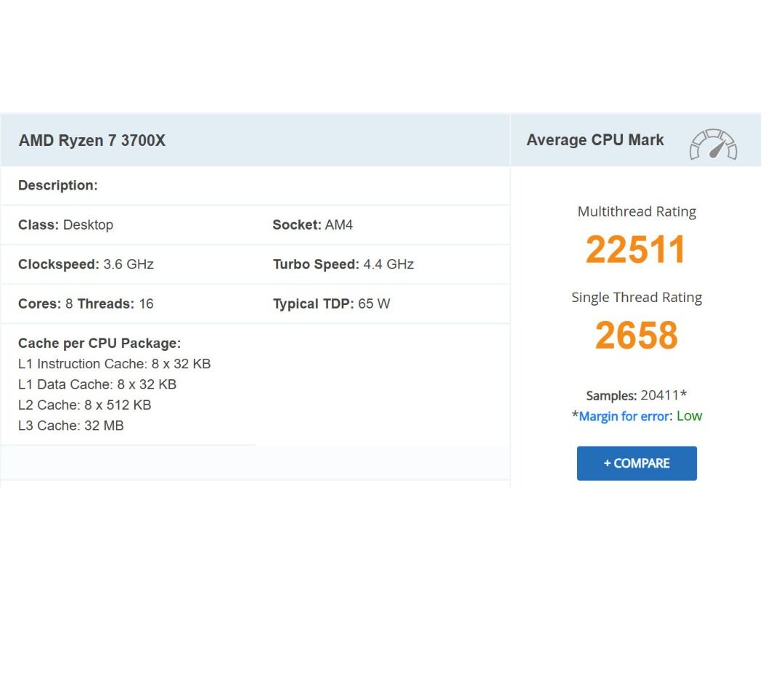Screen dimensions: 784x695
Task: Click the Turbo Speed 4.4 GHz value
Action: [388, 264]
